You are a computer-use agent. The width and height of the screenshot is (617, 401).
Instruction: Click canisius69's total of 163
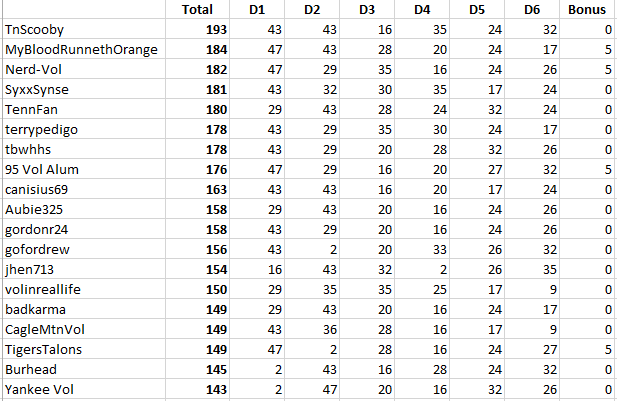point(216,189)
